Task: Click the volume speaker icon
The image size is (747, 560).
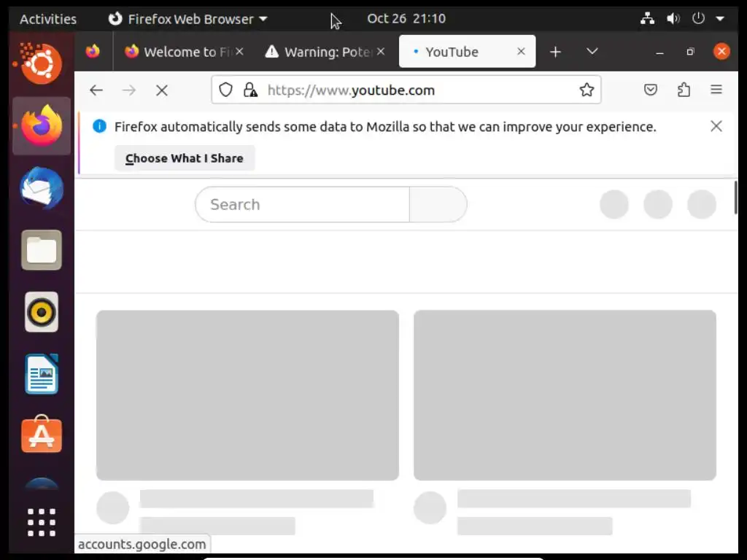Action: click(673, 18)
